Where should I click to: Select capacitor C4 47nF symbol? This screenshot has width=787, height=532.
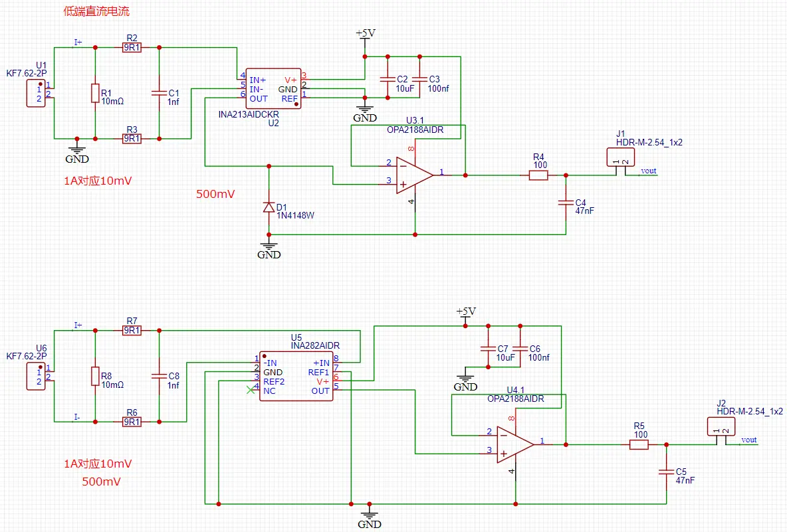click(566, 202)
